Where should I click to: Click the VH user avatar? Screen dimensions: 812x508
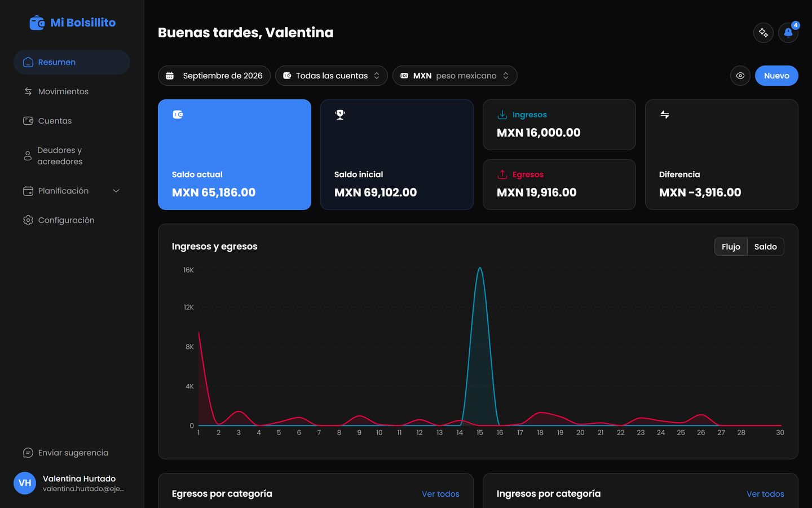pos(25,483)
